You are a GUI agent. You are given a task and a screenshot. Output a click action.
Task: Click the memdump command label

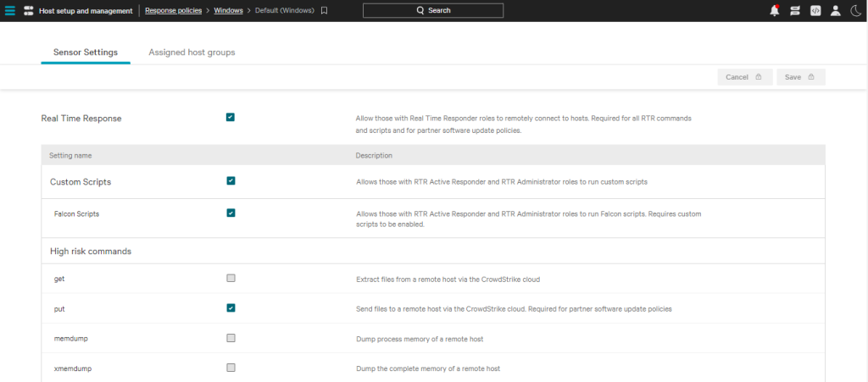(71, 338)
